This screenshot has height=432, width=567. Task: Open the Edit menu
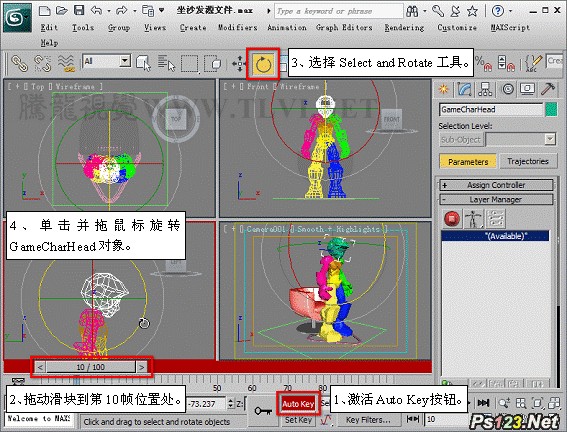pyautogui.click(x=49, y=27)
